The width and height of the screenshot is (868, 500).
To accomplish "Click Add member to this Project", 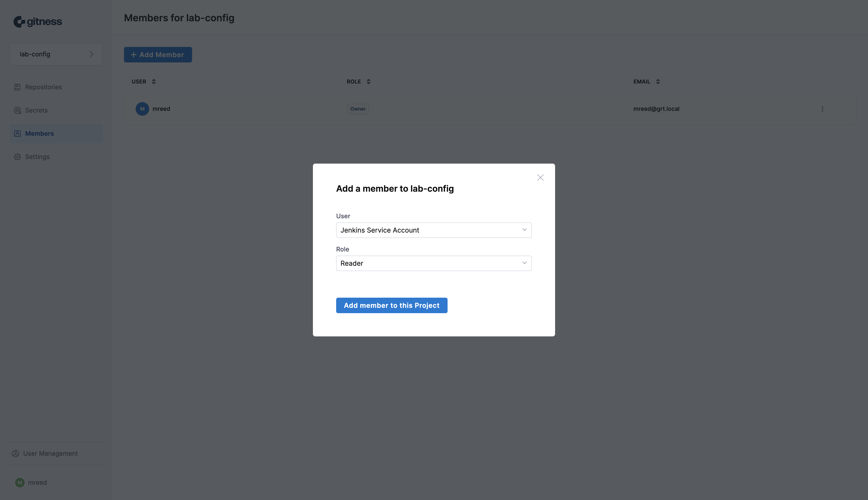I will coord(391,305).
